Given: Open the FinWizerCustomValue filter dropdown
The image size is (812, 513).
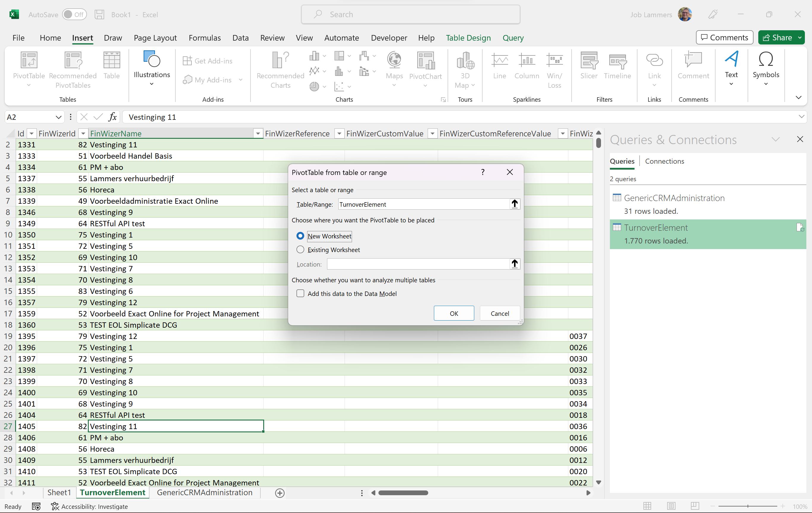Looking at the screenshot, I should (x=432, y=134).
